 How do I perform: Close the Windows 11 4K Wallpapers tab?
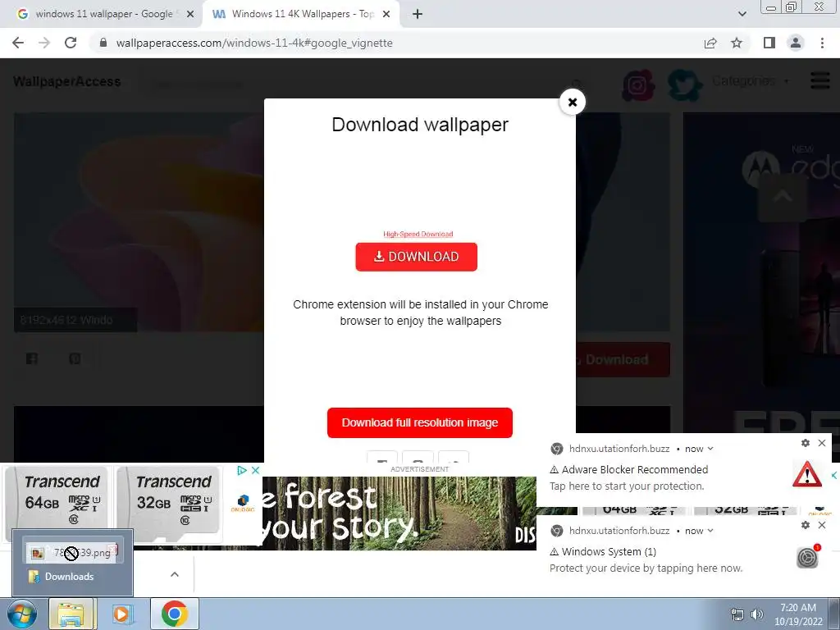pos(386,15)
